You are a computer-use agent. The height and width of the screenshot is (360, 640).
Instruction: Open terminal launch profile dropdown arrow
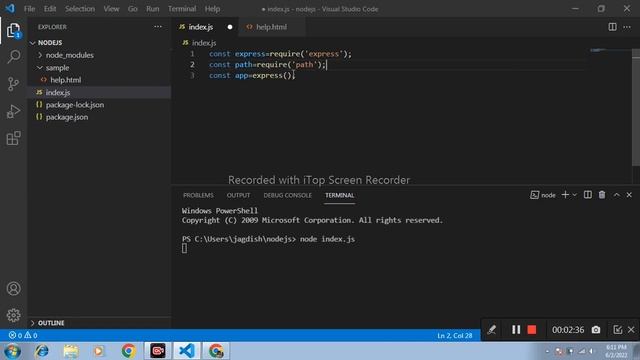tap(575, 195)
